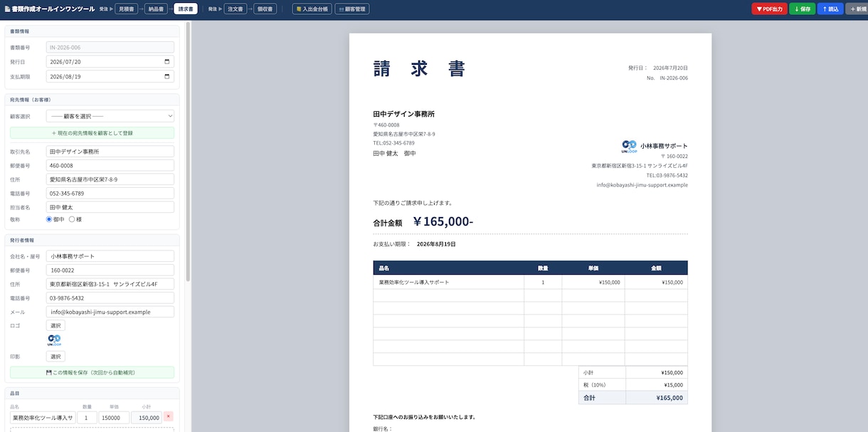Click the 担当者名 field

[x=110, y=207]
